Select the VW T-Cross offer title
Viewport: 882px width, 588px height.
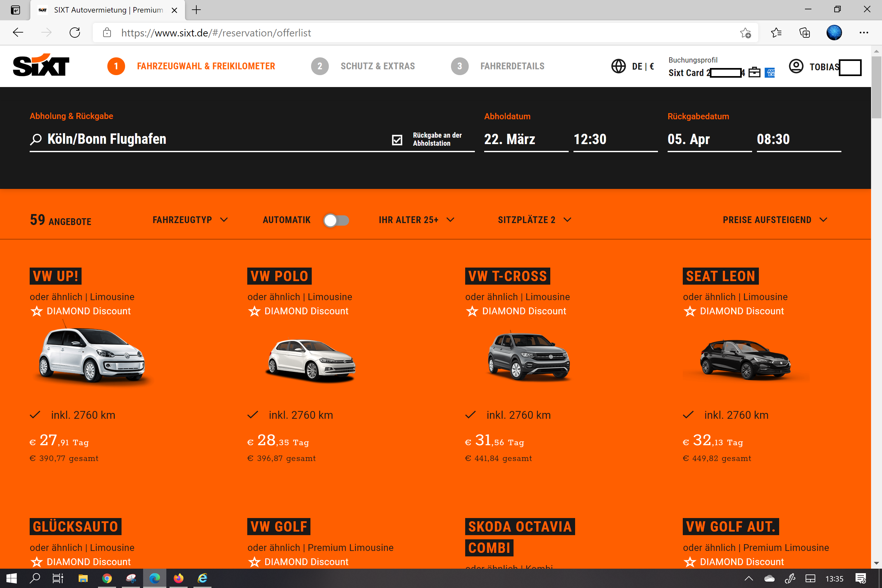[x=507, y=276]
